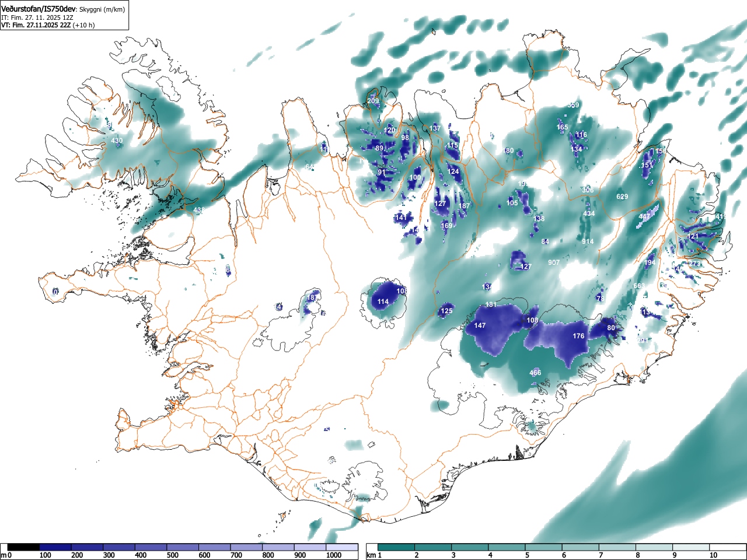Click the visibility value '176' on the glacier

578,336
